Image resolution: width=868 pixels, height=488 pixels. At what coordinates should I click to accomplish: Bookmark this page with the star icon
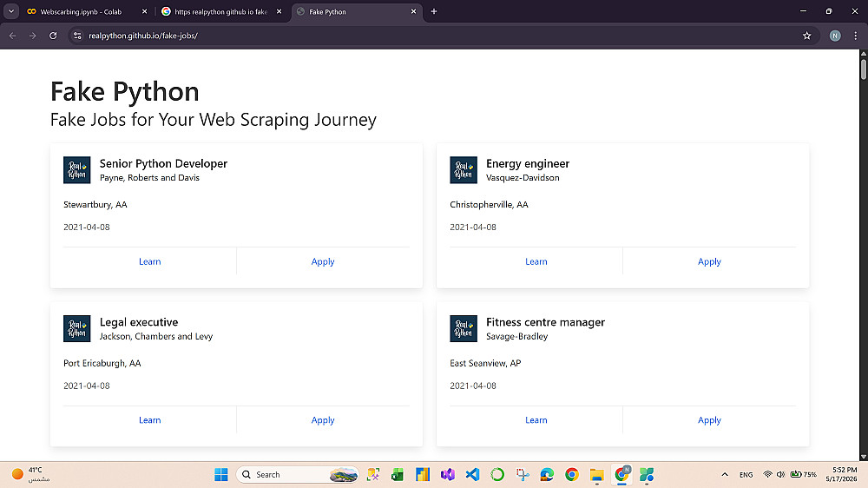coord(806,36)
